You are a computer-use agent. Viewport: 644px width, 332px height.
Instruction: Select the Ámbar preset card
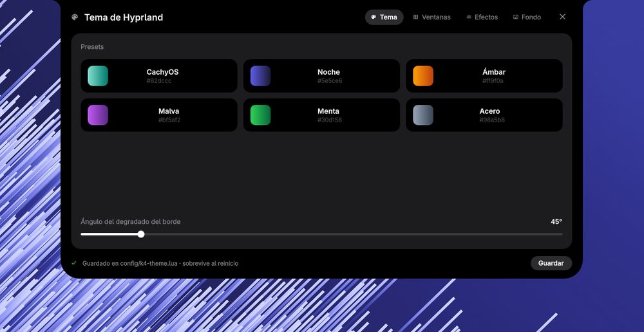484,76
